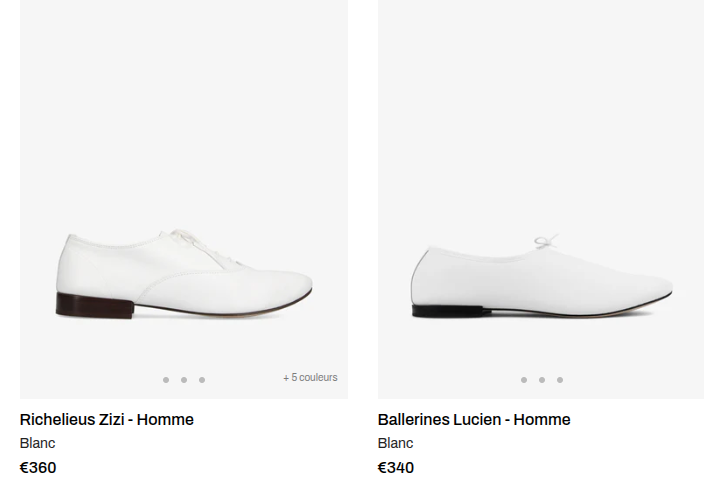Expand the "+ 5 couleurs" color options
704x481 pixels.
click(310, 378)
